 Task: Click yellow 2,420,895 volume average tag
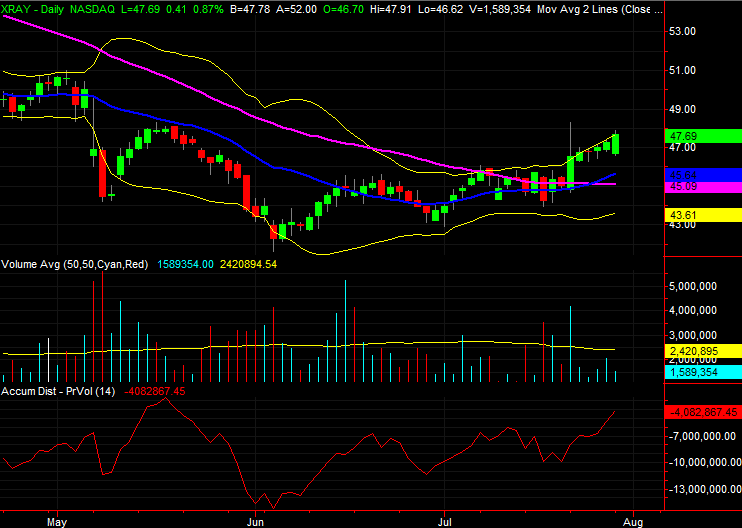(x=703, y=351)
